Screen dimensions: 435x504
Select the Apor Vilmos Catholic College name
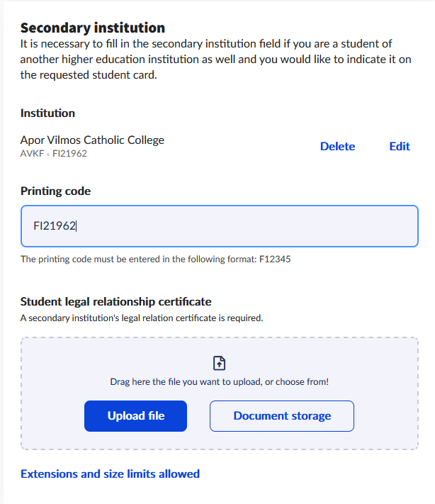tap(92, 140)
